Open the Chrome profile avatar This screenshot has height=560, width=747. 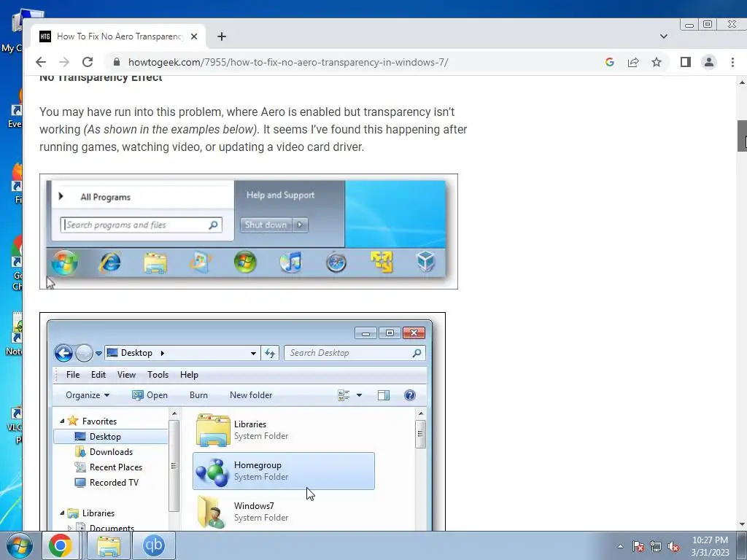coord(709,62)
